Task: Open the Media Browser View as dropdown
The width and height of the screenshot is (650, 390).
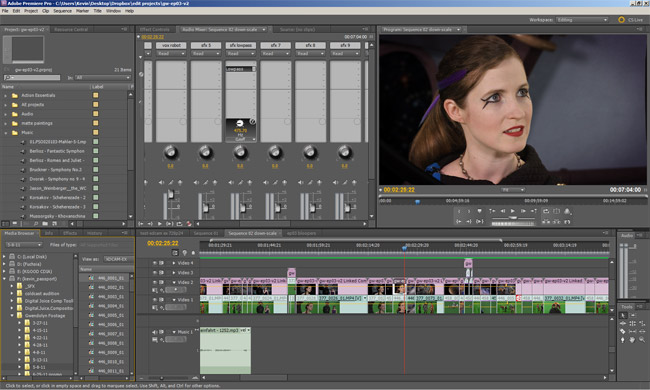Action: (118, 259)
